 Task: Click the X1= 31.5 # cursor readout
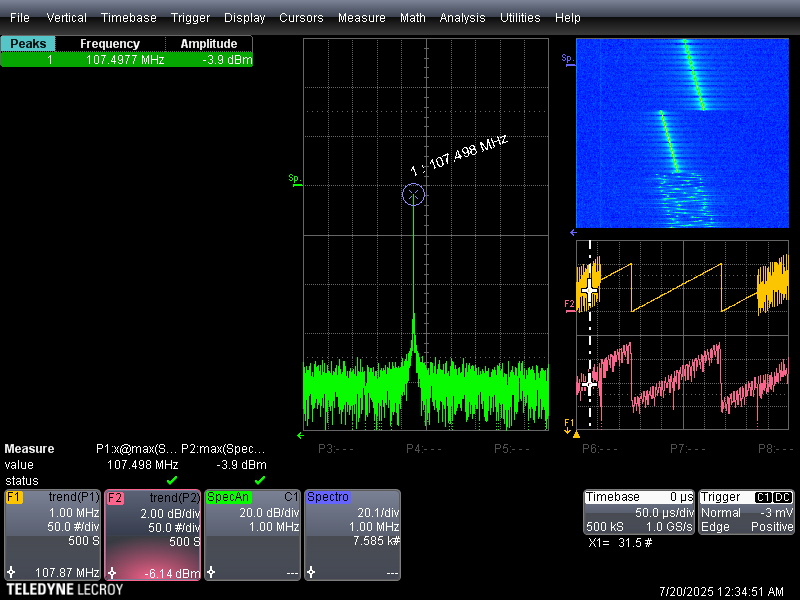click(620, 543)
